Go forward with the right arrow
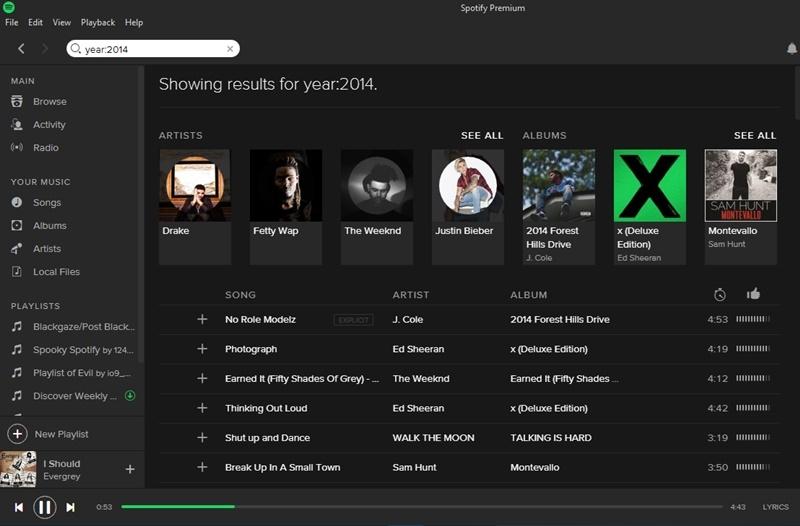 pyautogui.click(x=45, y=48)
